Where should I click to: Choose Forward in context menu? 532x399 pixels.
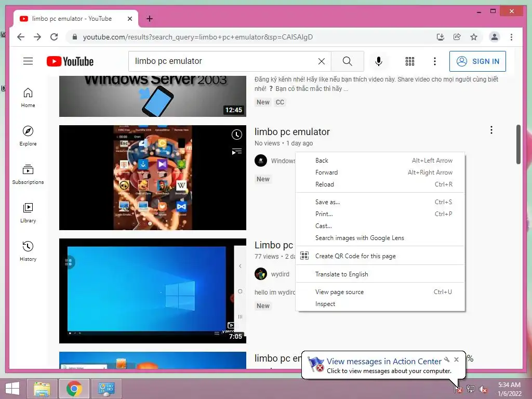coord(380,172)
